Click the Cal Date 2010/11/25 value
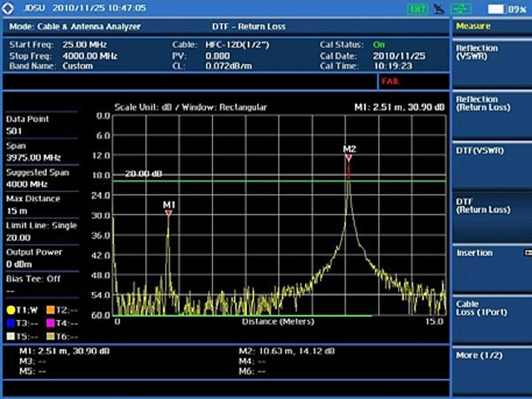Image resolution: width=532 pixels, height=399 pixels. click(399, 56)
